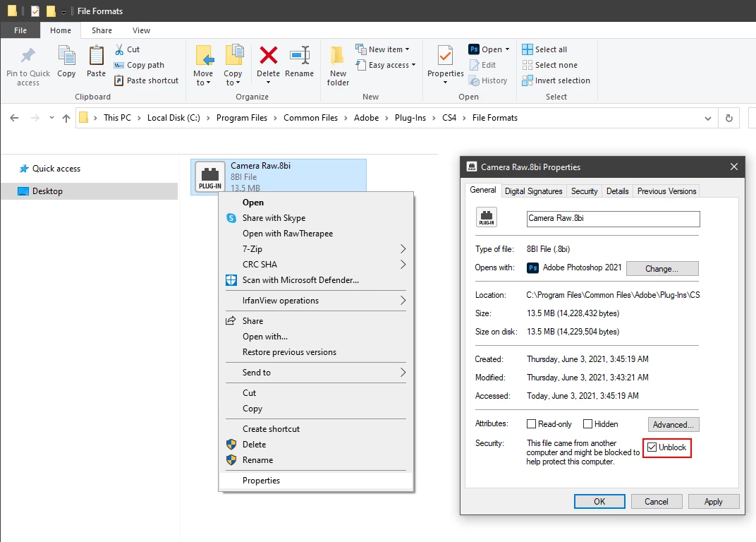The height and width of the screenshot is (542, 756).
Task: Click the Camera Raw.8bi filename field
Action: coord(613,219)
